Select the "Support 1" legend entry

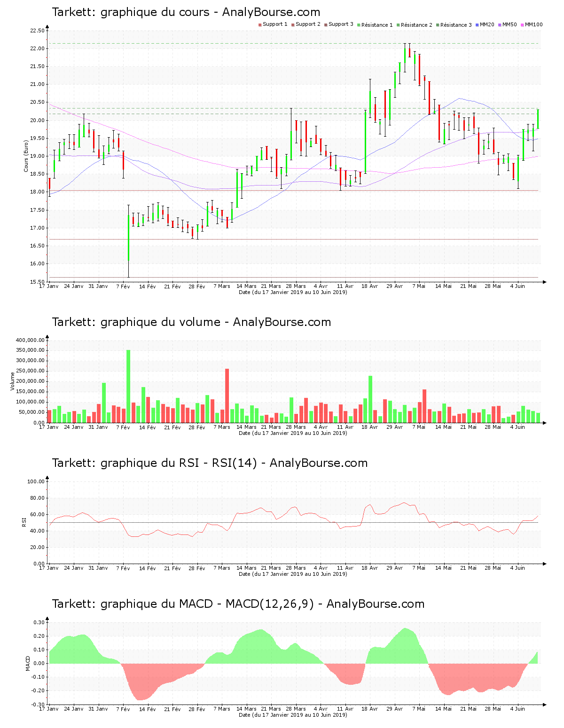pyautogui.click(x=273, y=24)
